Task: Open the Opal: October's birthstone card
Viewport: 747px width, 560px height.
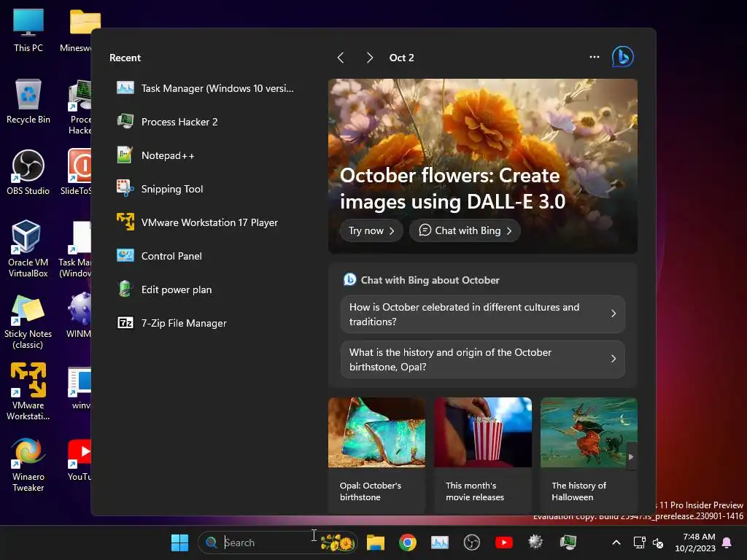Action: (x=376, y=455)
